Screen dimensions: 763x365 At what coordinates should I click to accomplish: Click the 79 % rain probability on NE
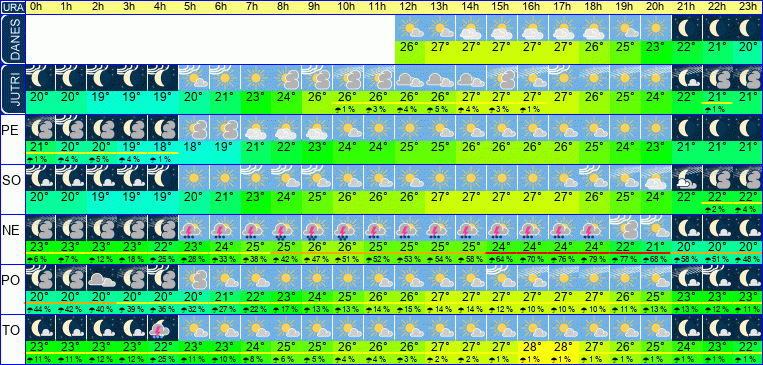pyautogui.click(x=594, y=259)
